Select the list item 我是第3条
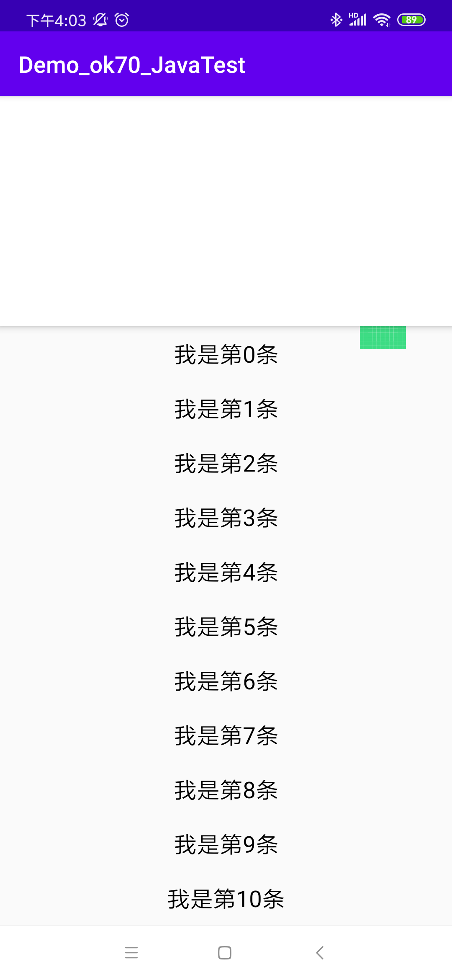Image resolution: width=452 pixels, height=980 pixels. [x=226, y=518]
